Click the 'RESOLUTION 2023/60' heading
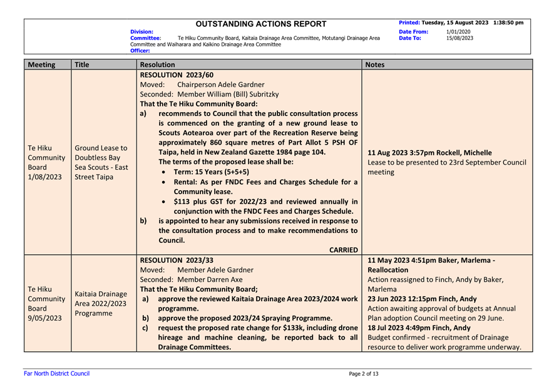The image size is (554, 392). (x=177, y=75)
